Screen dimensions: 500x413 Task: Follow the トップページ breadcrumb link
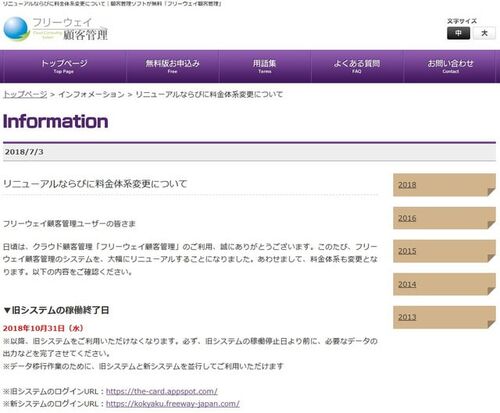[25, 94]
